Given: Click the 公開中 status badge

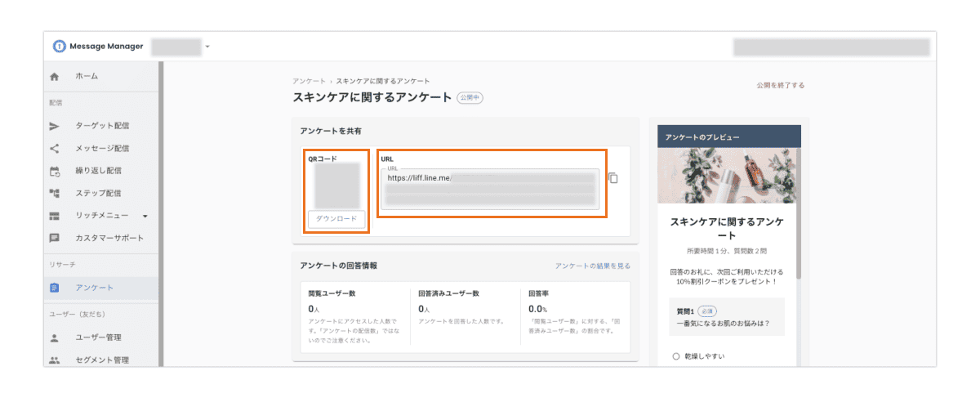Looking at the screenshot, I should pyautogui.click(x=470, y=97).
